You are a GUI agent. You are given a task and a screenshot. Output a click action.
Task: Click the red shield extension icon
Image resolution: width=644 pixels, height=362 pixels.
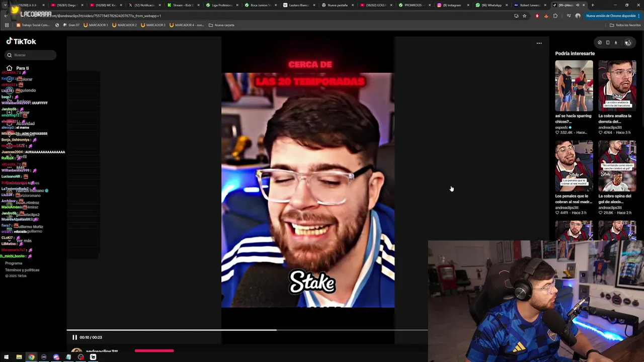click(x=537, y=16)
